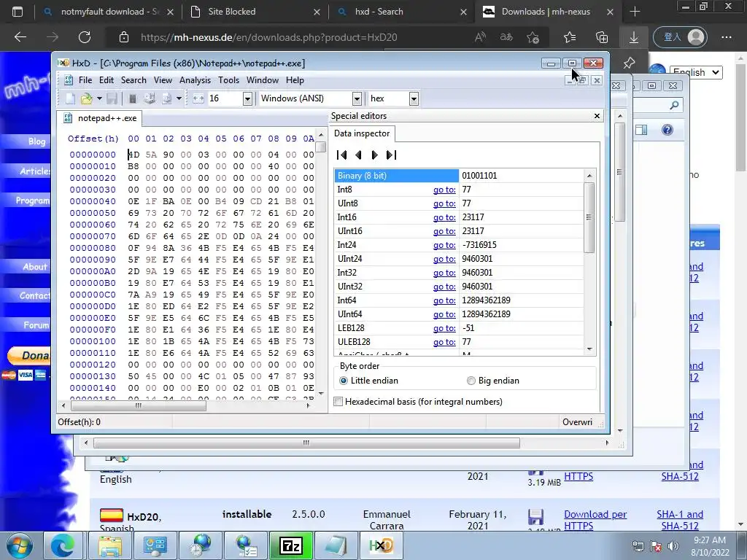This screenshot has width=747, height=560.
Task: Select the Little endian byte order
Action: (368, 381)
